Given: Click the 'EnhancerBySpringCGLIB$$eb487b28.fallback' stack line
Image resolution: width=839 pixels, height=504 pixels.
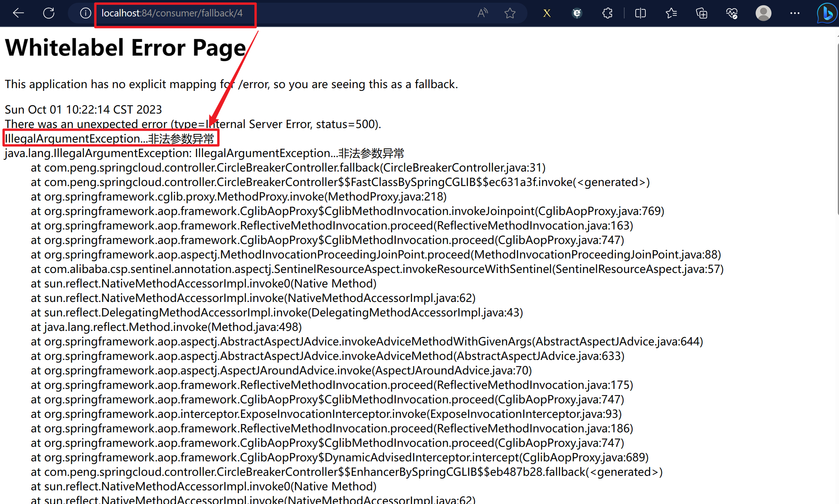Looking at the screenshot, I should [347, 472].
